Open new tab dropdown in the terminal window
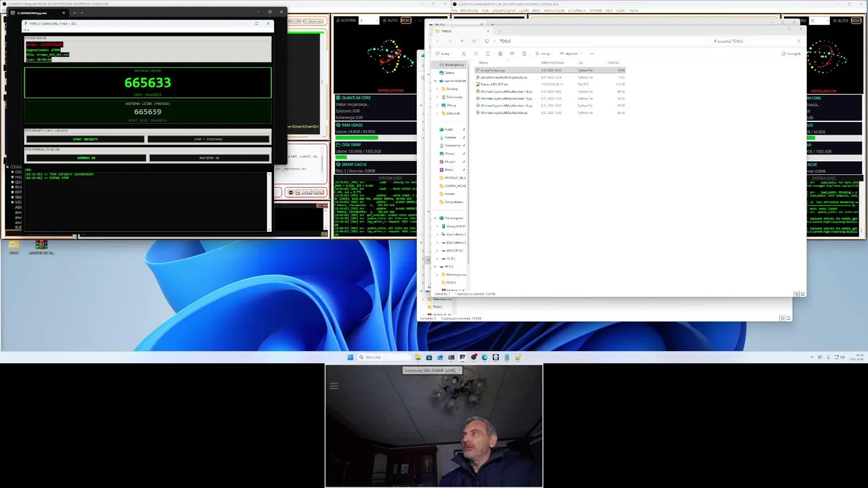Image resolution: width=868 pixels, height=488 pixels. click(x=82, y=12)
